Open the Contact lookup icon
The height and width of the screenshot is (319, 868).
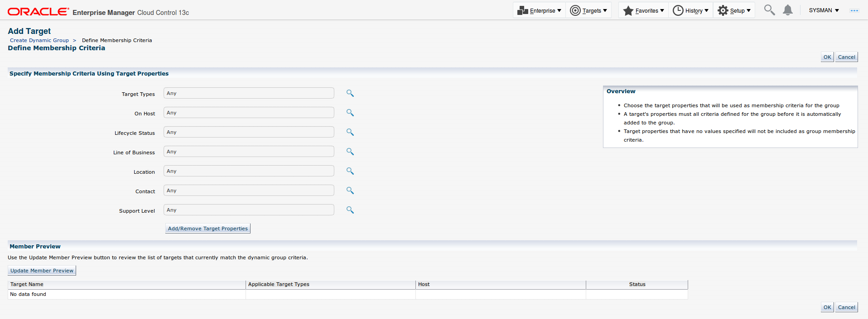tap(350, 190)
